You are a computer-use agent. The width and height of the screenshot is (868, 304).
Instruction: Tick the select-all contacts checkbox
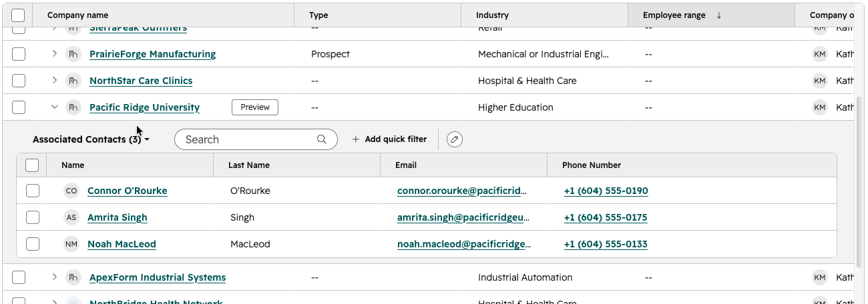tap(32, 165)
